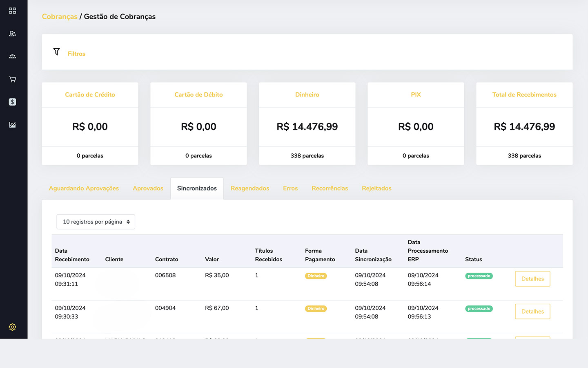The height and width of the screenshot is (368, 588).
Task: Click Detalhes for contract 004904
Action: [532, 312]
